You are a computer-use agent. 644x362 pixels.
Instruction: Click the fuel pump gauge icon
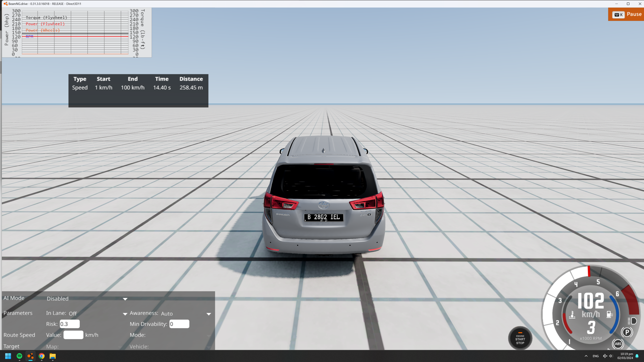(609, 314)
